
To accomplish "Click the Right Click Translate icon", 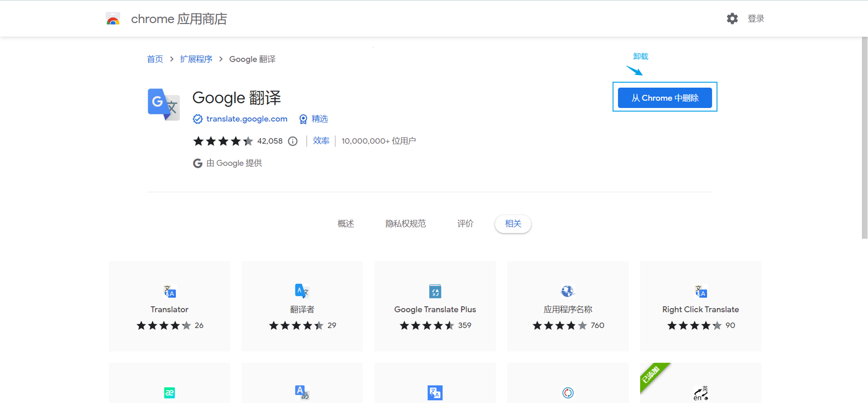I will [700, 291].
